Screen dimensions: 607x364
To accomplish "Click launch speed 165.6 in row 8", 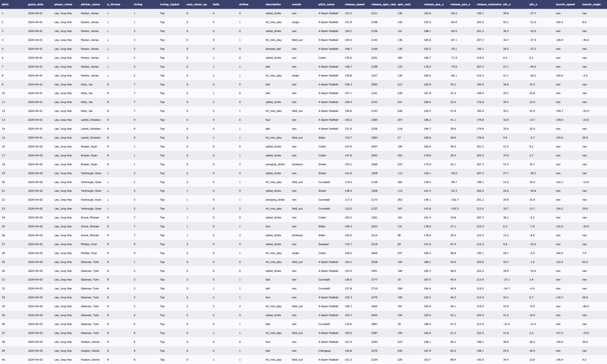I will pyautogui.click(x=559, y=76).
